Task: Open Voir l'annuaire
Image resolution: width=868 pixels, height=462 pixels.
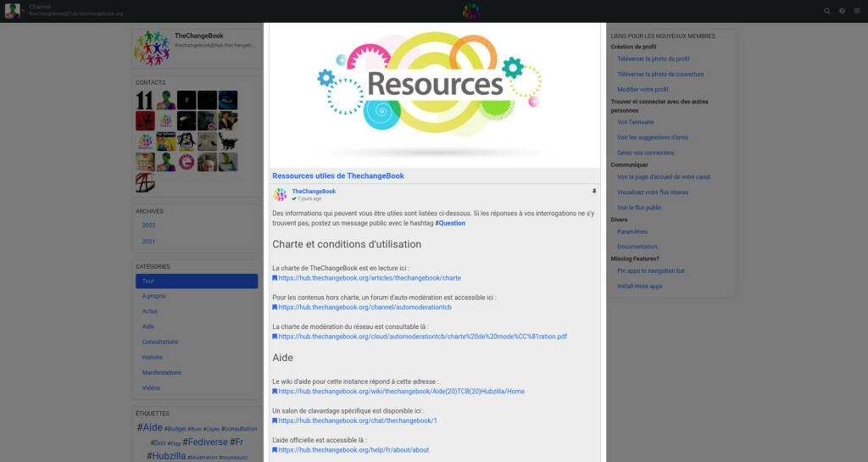Action: (636, 122)
